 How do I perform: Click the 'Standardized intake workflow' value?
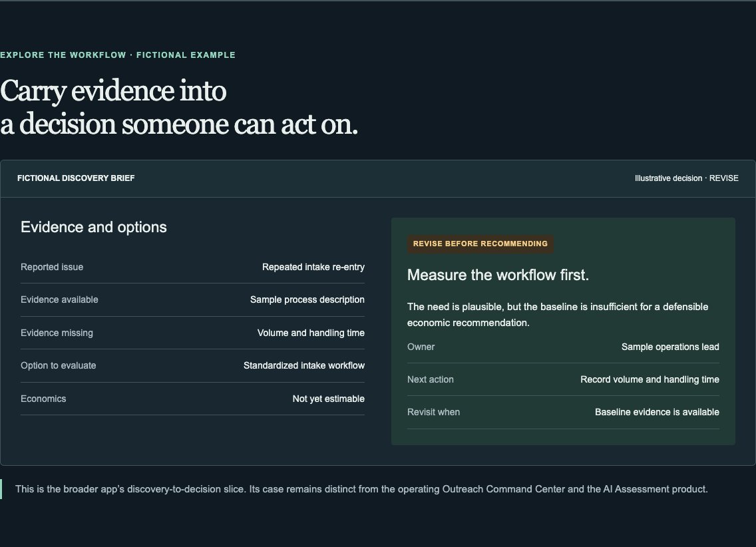[303, 366]
